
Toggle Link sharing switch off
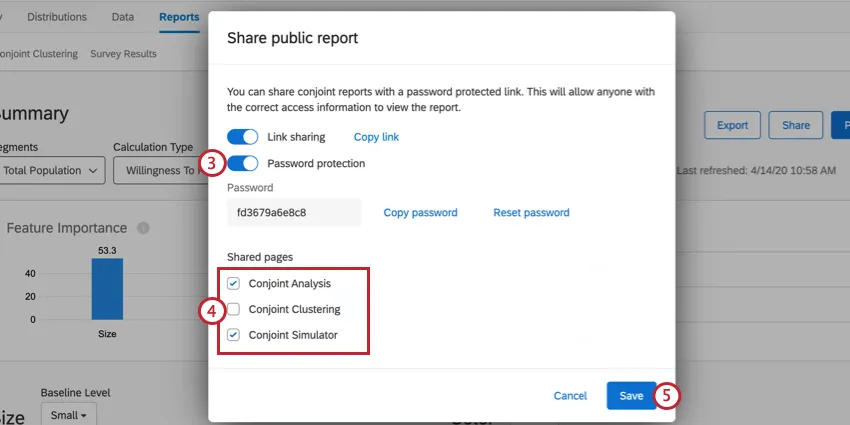pos(243,137)
